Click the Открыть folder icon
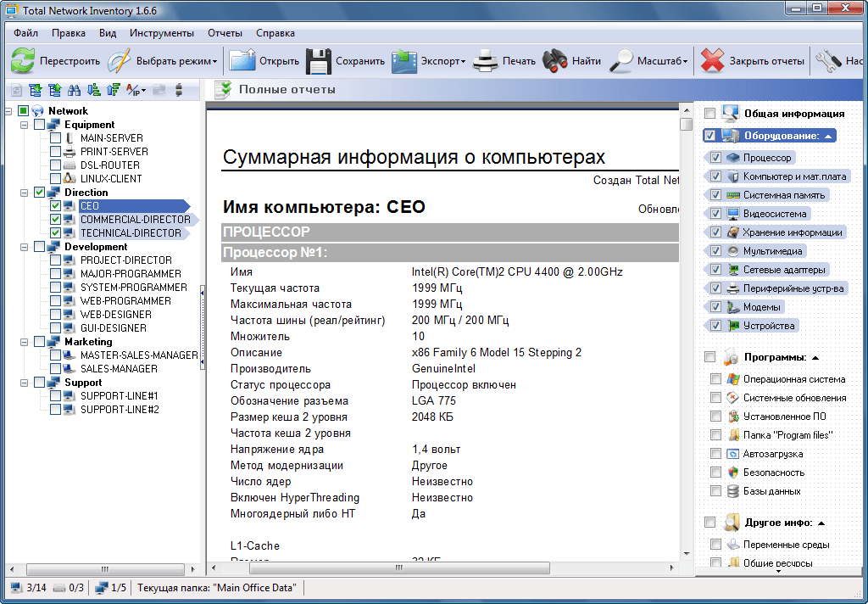This screenshot has height=604, width=868. [242, 60]
